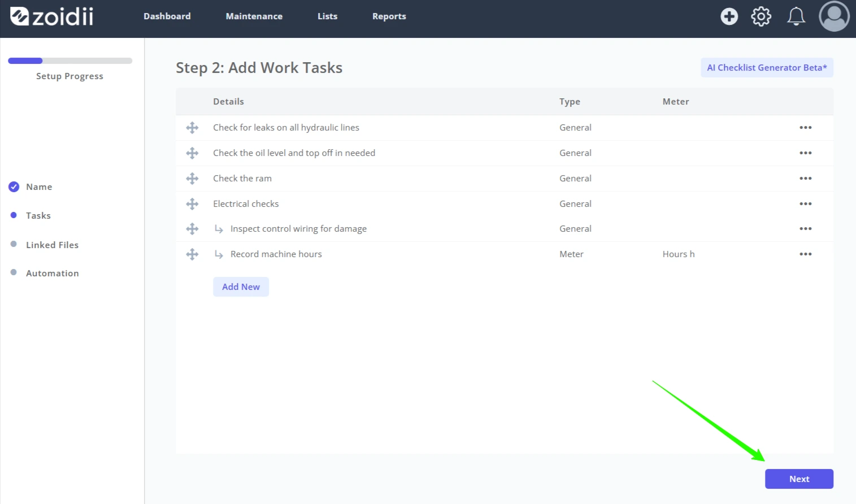This screenshot has width=856, height=504.
Task: Open the Reports menu
Action: coord(389,16)
